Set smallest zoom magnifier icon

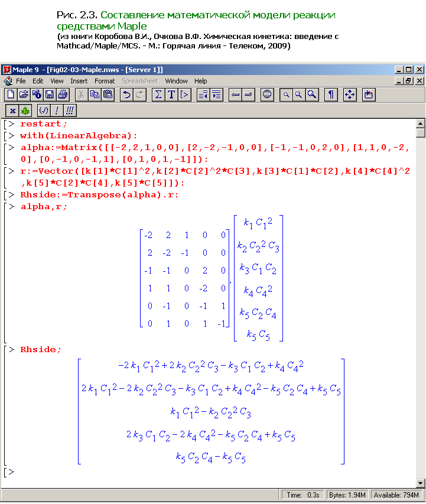point(286,95)
